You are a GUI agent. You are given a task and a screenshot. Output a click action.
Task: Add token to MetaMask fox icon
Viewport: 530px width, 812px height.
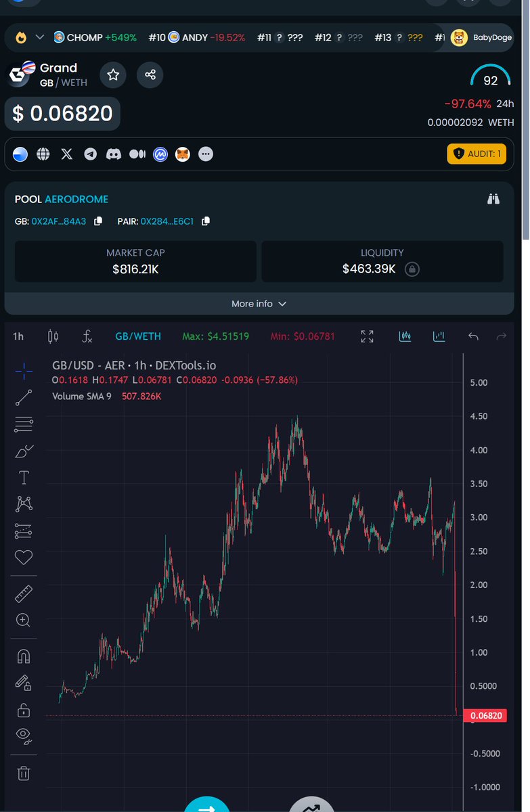(x=183, y=154)
